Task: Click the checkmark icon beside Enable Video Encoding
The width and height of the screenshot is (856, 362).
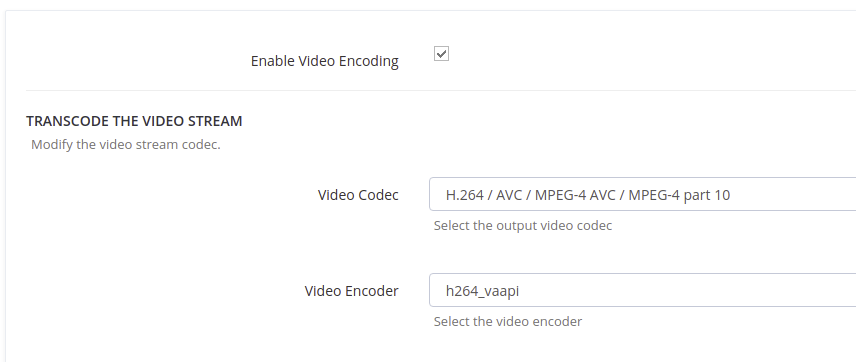Action: (x=441, y=54)
